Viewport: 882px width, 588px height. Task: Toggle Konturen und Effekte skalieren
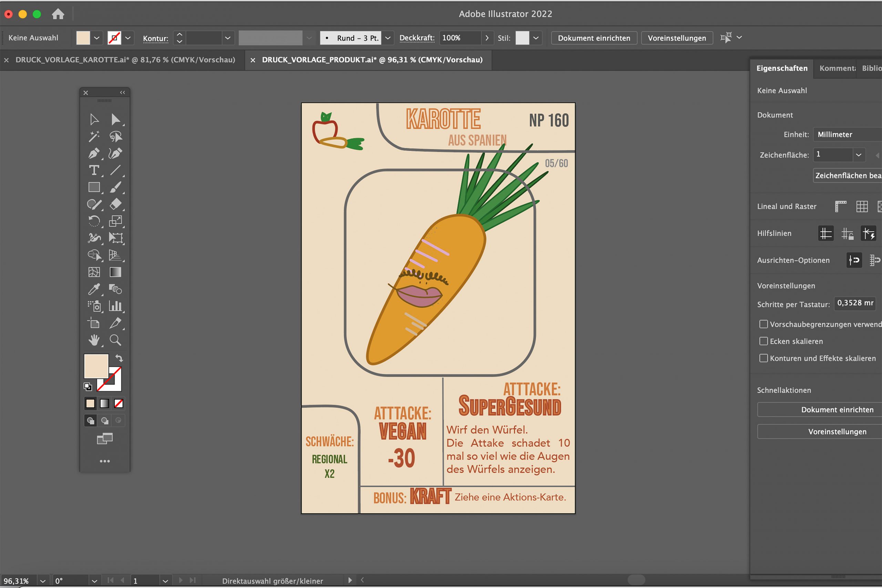pyautogui.click(x=763, y=358)
